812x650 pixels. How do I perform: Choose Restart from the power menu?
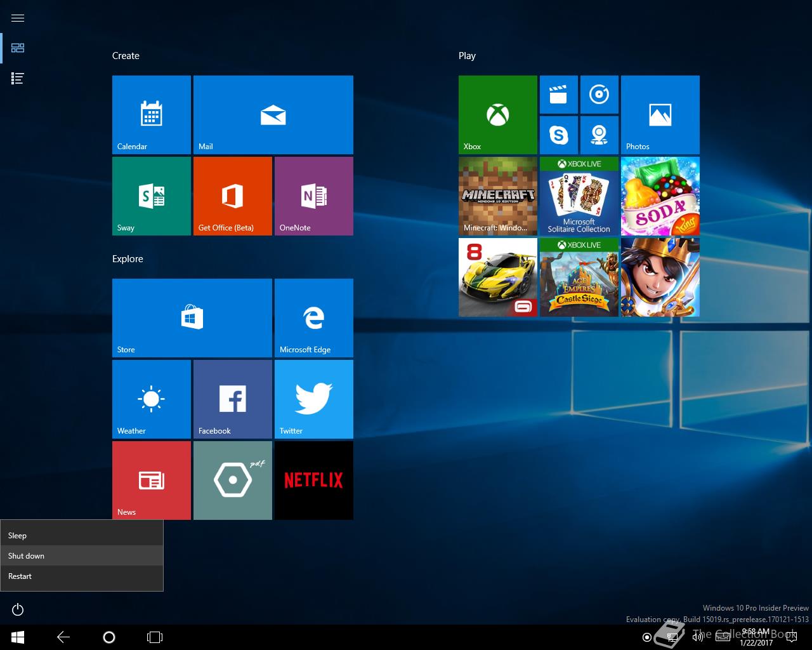tap(82, 576)
